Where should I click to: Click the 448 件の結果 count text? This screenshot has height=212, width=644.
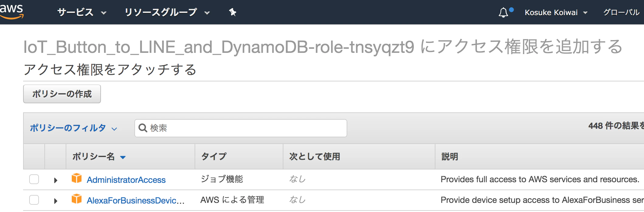[x=616, y=126]
